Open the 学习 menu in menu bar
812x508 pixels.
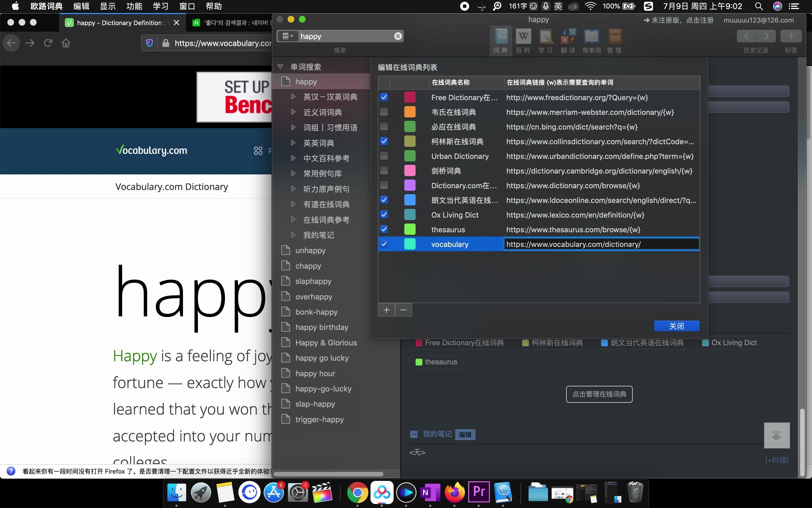pyautogui.click(x=160, y=6)
